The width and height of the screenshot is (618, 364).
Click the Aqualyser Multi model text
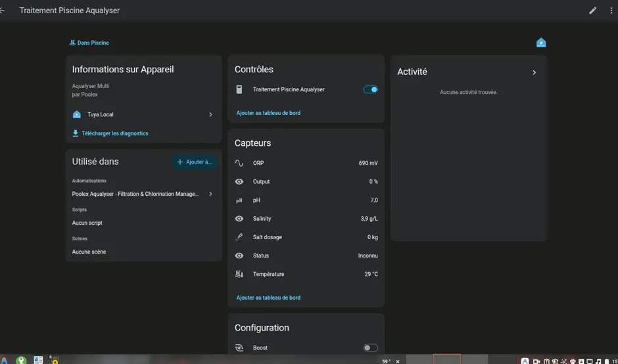91,86
